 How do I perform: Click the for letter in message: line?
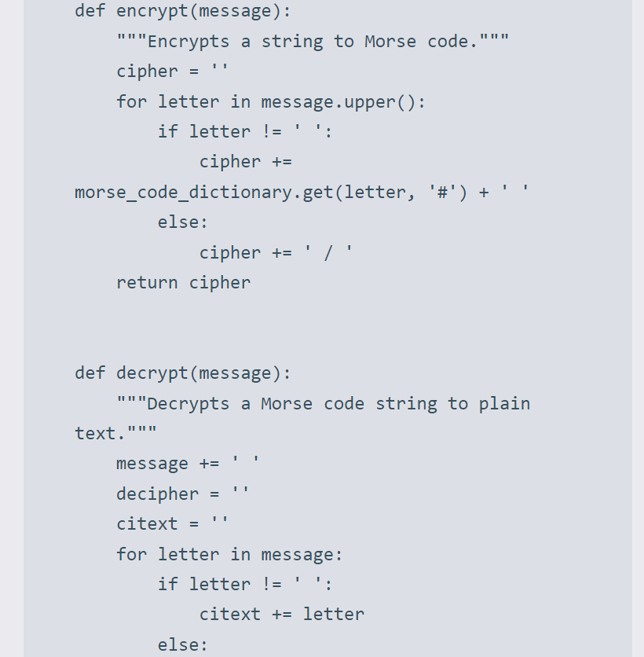[x=229, y=555]
